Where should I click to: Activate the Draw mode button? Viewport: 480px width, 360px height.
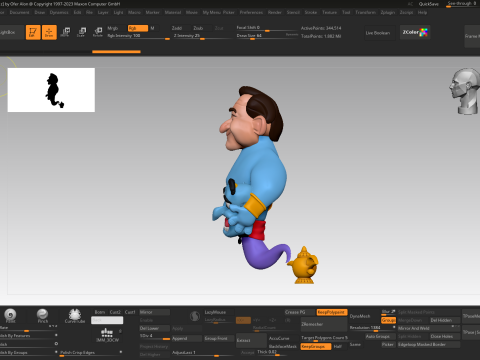point(49,32)
